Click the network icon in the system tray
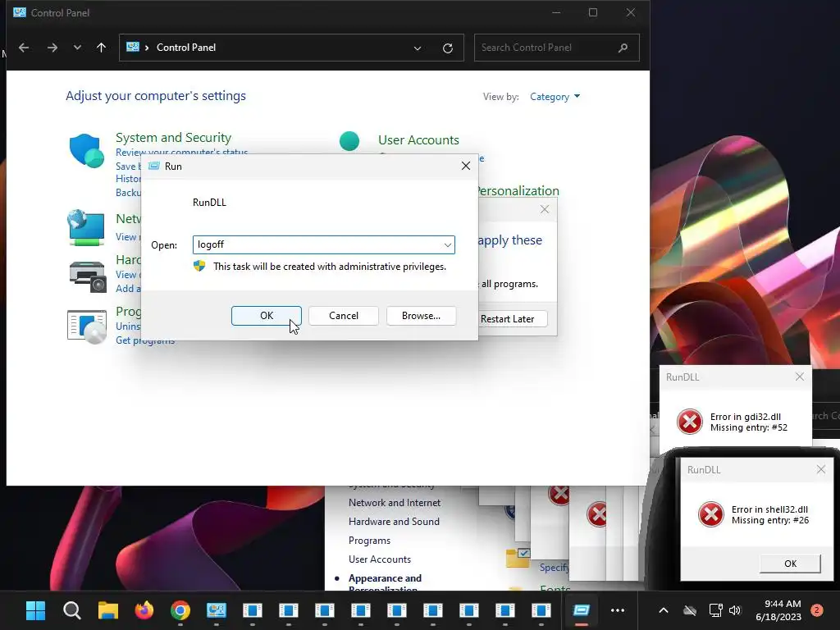The width and height of the screenshot is (840, 630). (715, 610)
